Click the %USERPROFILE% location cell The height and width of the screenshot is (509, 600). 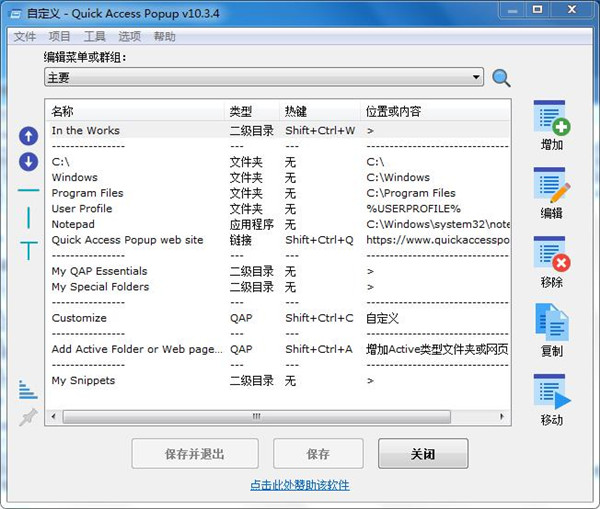pyautogui.click(x=413, y=209)
